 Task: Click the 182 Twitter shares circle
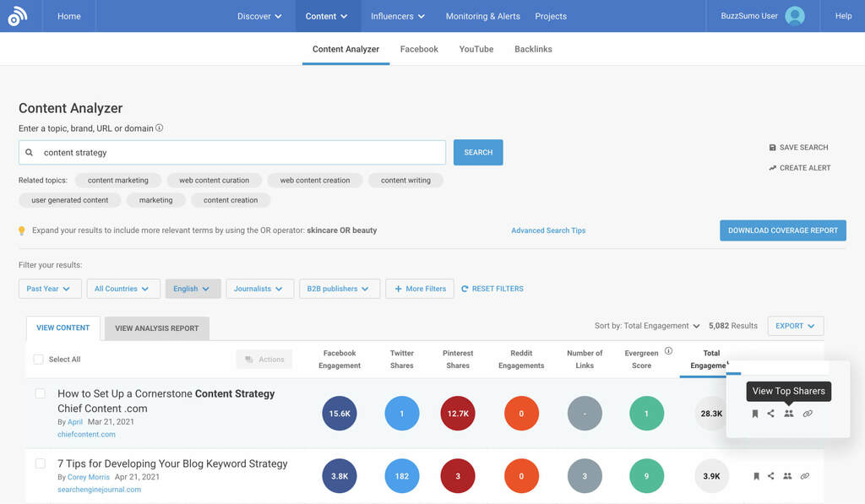[x=401, y=476]
